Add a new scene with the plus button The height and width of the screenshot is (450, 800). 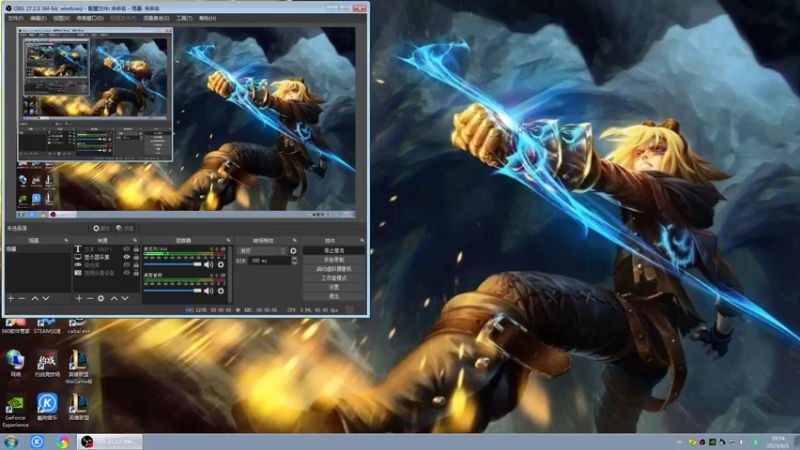(11, 298)
